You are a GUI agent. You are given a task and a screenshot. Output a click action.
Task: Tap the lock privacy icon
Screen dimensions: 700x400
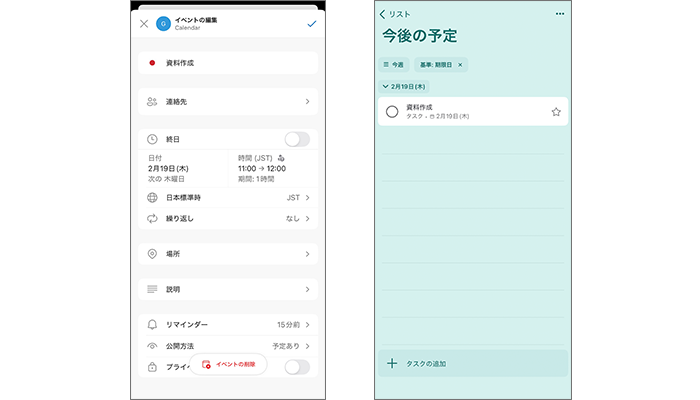pos(152,367)
